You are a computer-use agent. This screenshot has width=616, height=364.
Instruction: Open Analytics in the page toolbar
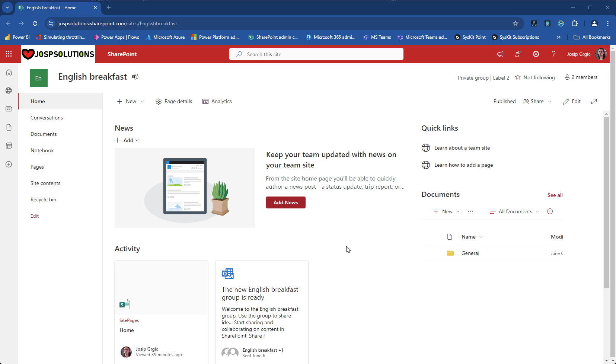pos(217,102)
